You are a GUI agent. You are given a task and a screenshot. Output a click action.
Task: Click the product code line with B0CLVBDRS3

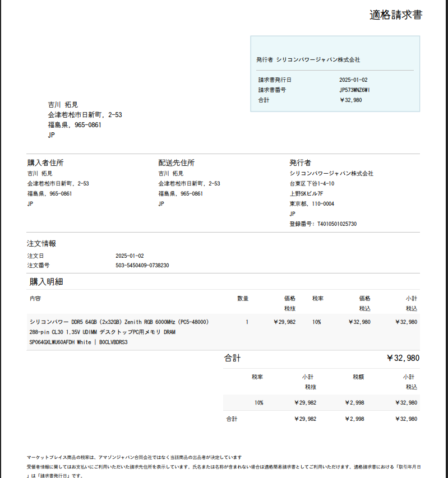78,342
